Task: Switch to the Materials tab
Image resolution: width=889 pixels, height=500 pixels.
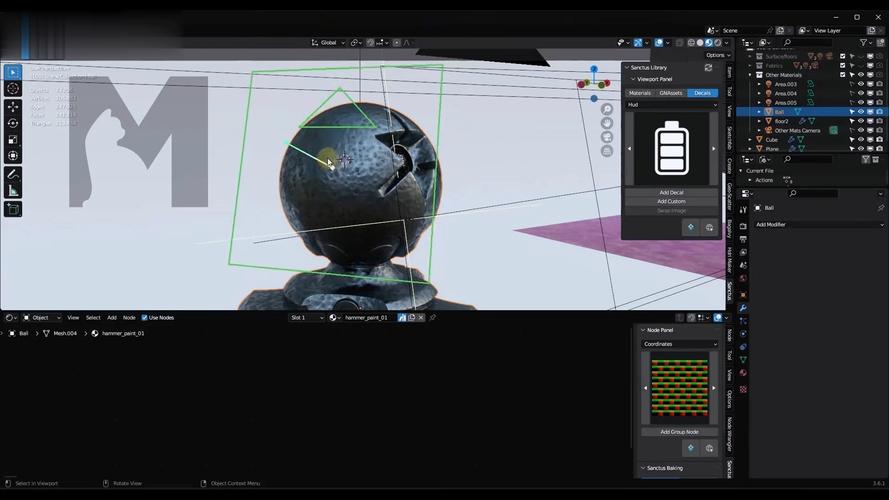Action: coord(640,93)
